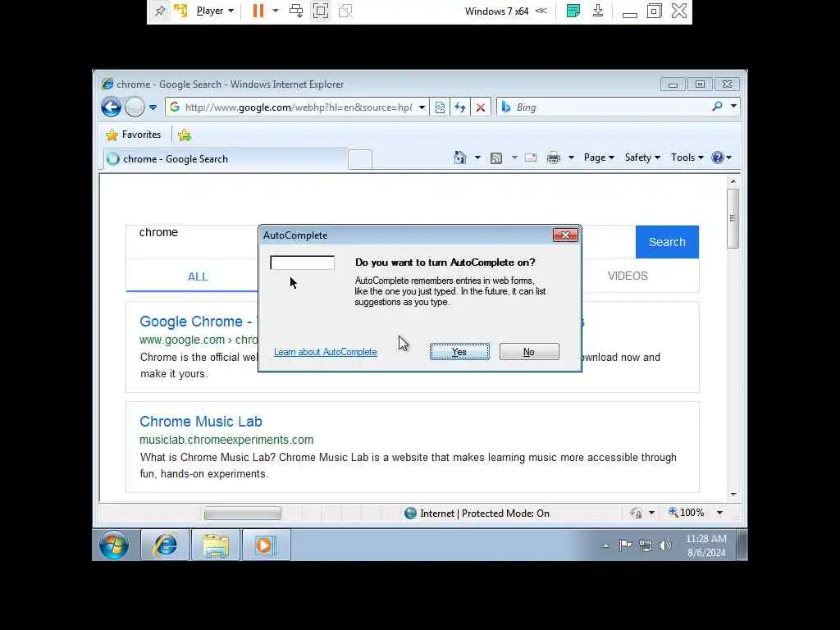Screen dimensions: 840x630
Task: Click the send Ctrl+Alt+Del icon
Action: point(295,11)
